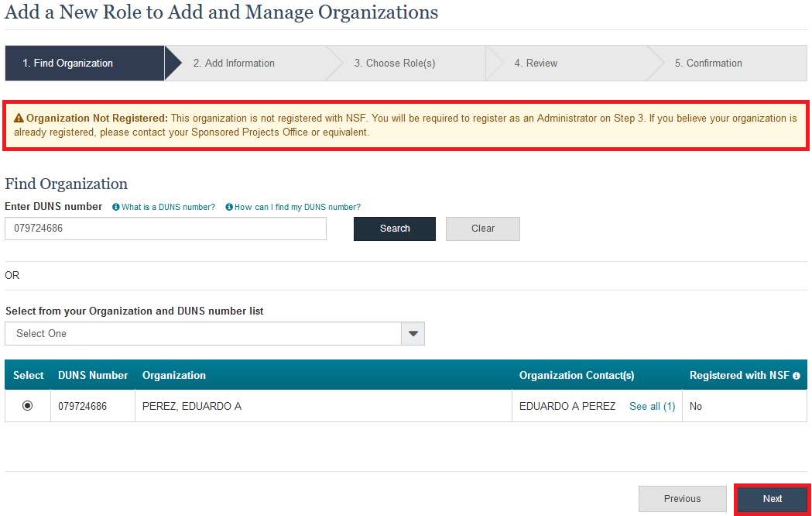
Task: Select the radio button for DUNS 079724686
Action: (x=28, y=405)
